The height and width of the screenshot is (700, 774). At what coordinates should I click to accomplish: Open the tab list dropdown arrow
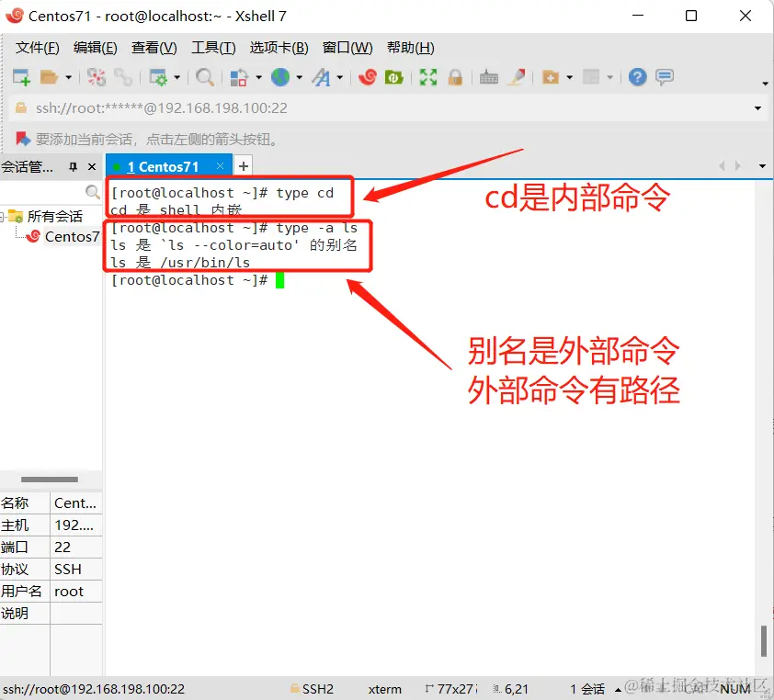point(762,166)
